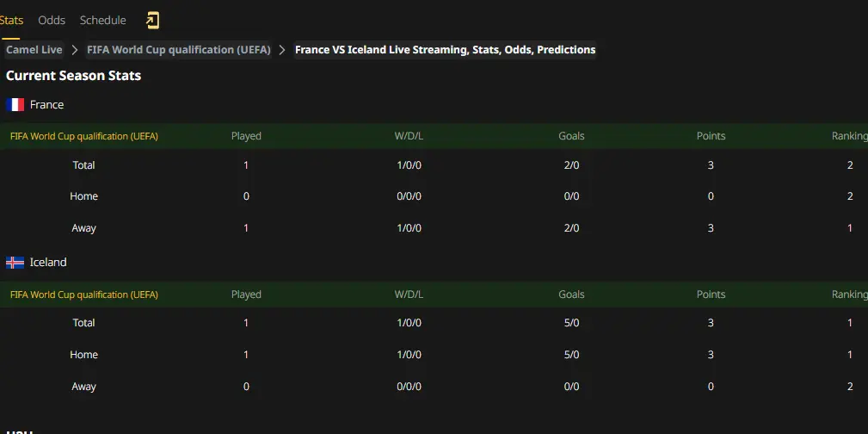
Task: Click the yellow share/export icon
Action: click(152, 21)
